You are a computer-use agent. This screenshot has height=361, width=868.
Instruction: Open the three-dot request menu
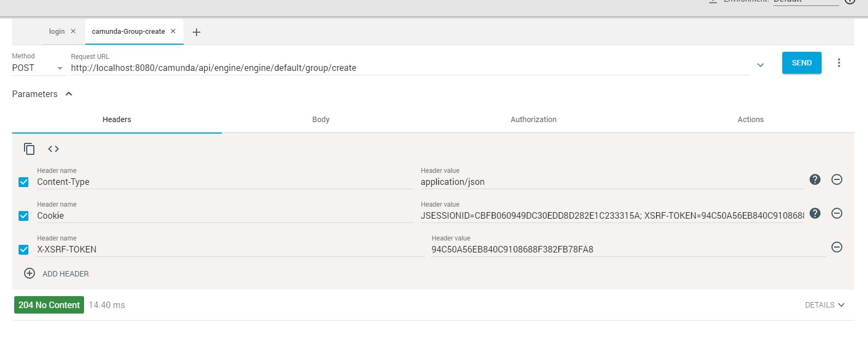(839, 63)
